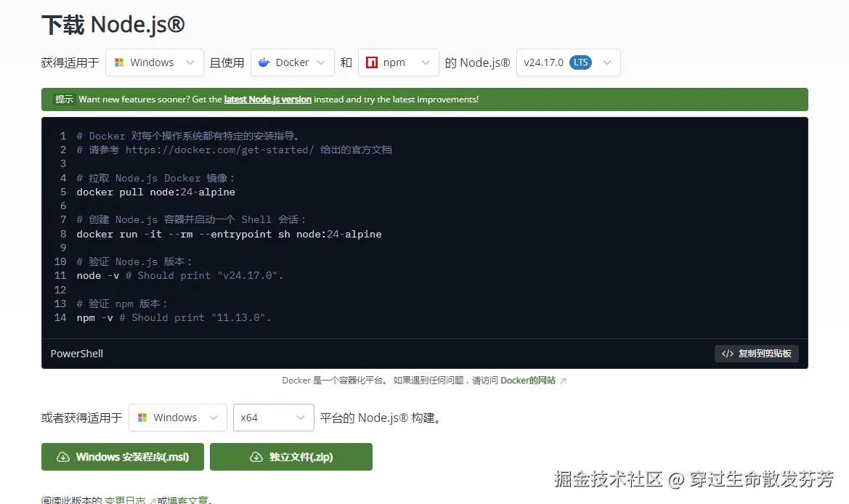Click external arrow icon after Docker website link
The width and height of the screenshot is (849, 504).
tap(563, 381)
